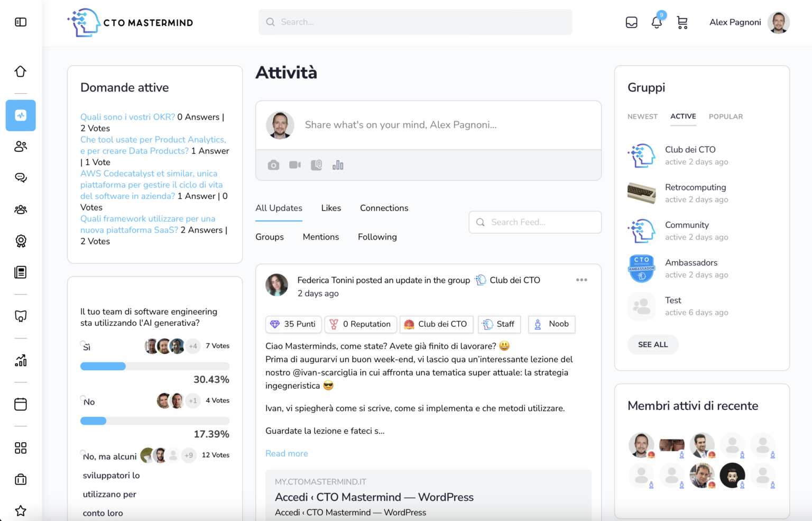
Task: Select 'No, ma alcuni' poll option
Action: click(x=83, y=453)
